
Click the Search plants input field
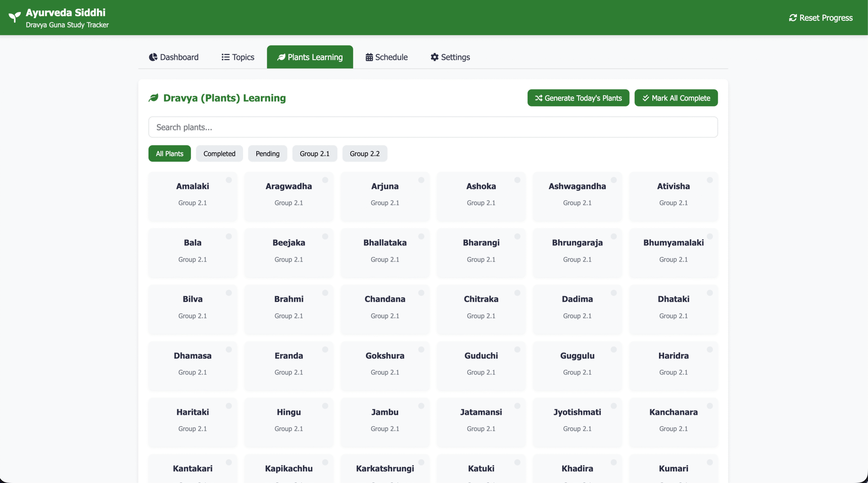(433, 127)
